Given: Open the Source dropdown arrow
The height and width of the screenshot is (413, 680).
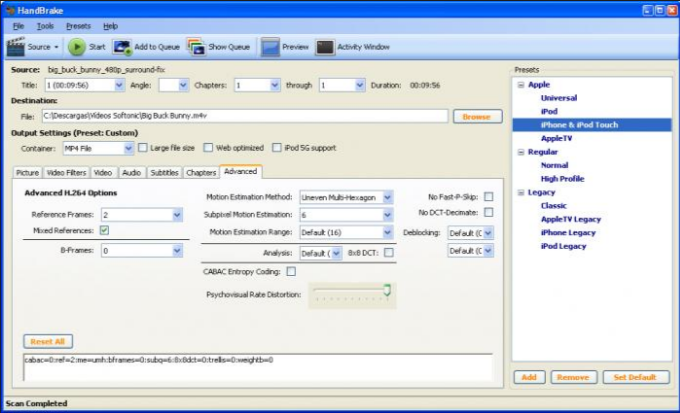Looking at the screenshot, I should tap(56, 47).
